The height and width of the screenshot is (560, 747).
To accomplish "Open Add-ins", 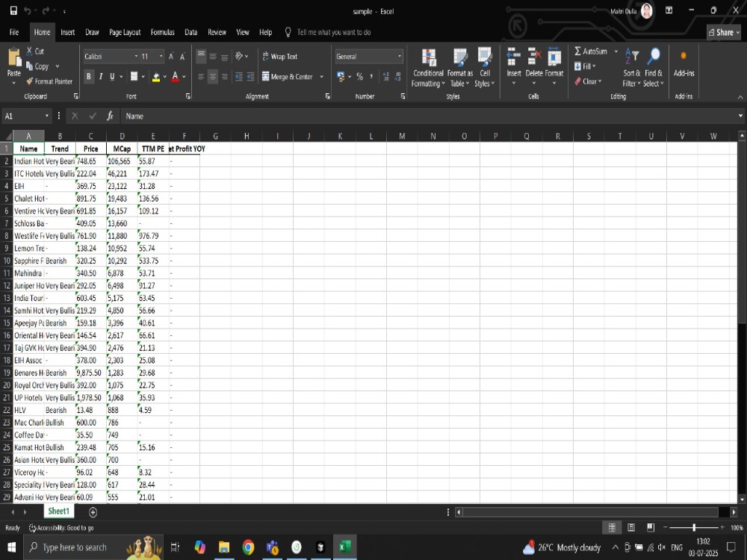I will coord(684,63).
